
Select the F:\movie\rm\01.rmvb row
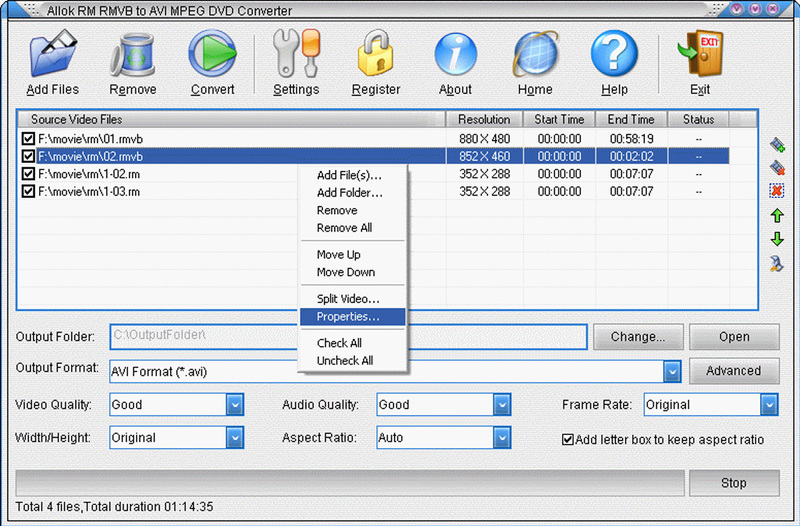click(375, 139)
